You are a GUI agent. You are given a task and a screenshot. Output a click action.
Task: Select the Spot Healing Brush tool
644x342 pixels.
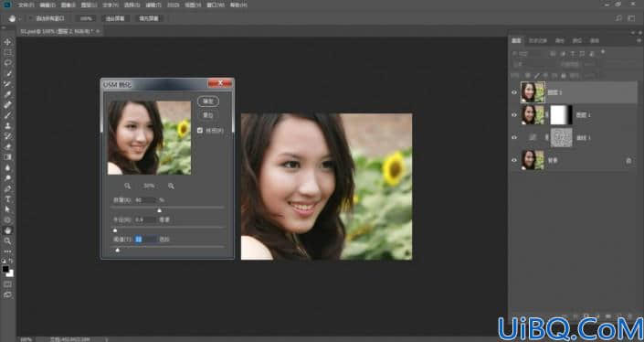click(7, 105)
